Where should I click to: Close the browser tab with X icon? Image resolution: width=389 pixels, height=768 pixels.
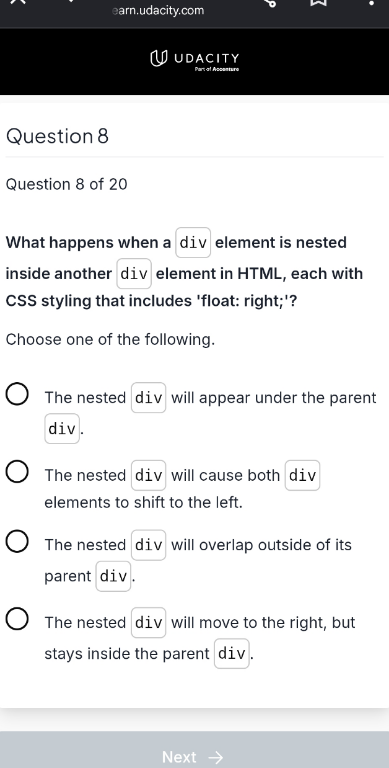pos(18,2)
